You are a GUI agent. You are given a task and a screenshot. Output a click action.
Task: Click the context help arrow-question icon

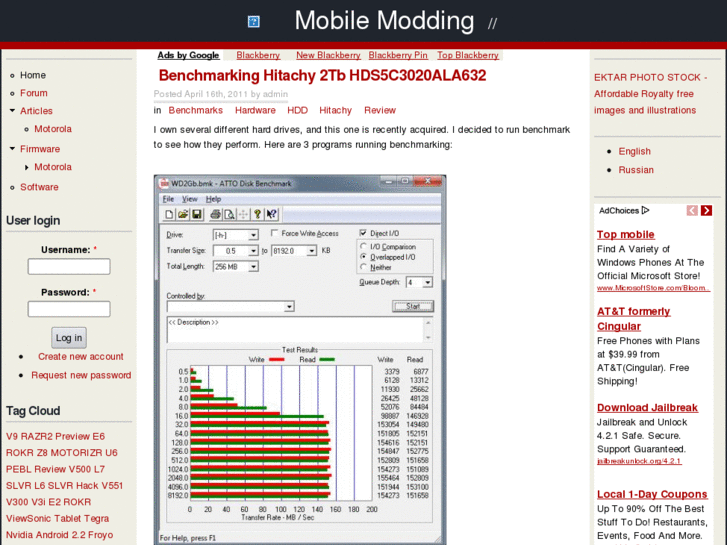271,214
